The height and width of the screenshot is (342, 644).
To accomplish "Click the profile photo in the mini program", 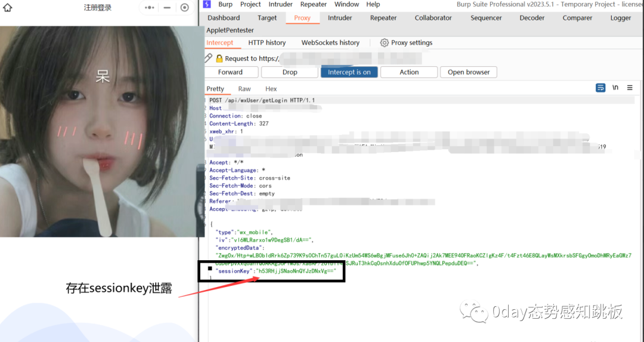I will (102, 131).
